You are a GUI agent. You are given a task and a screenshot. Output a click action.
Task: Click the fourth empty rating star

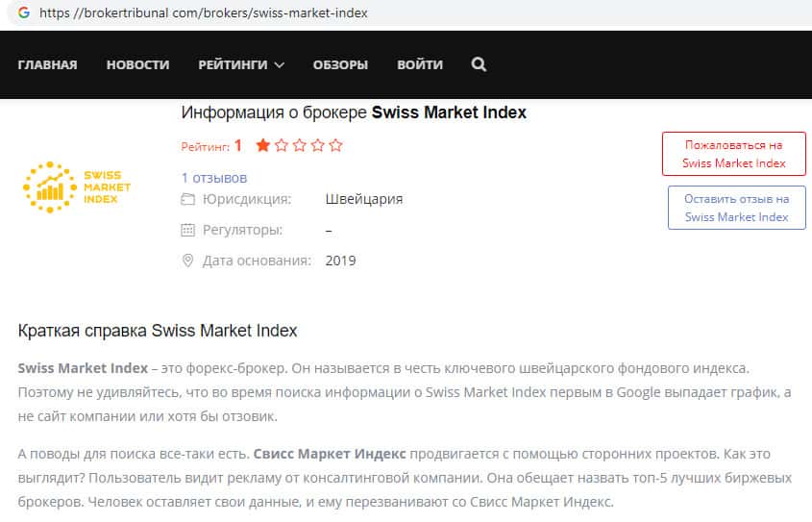[x=318, y=146]
